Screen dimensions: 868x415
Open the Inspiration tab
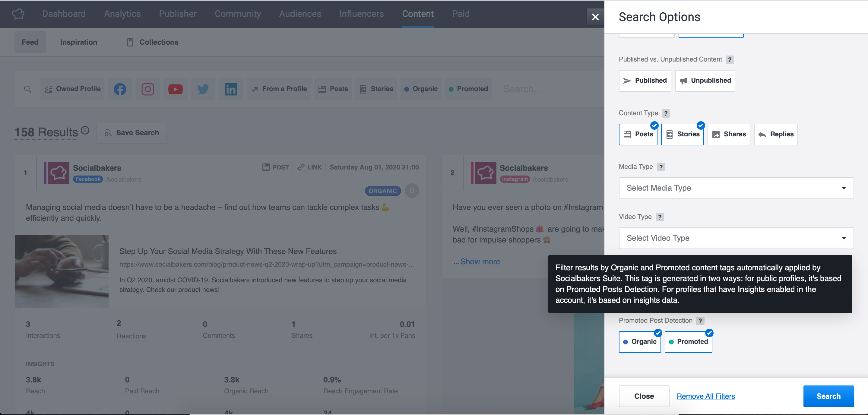coord(78,42)
